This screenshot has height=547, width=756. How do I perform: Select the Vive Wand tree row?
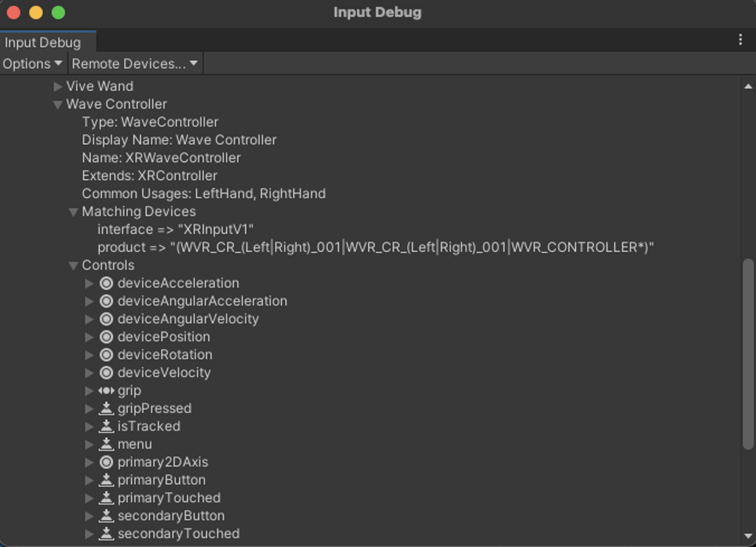coord(372,86)
